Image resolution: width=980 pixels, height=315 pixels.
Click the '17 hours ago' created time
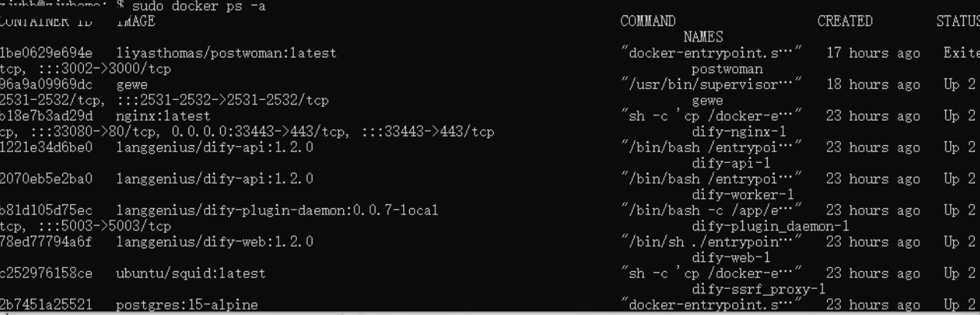[873, 53]
